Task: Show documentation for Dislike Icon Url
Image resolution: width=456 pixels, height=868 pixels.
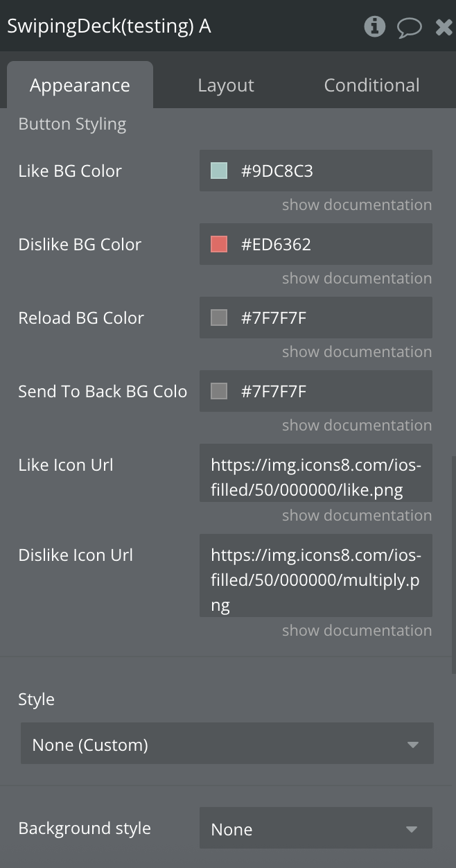Action: (356, 630)
